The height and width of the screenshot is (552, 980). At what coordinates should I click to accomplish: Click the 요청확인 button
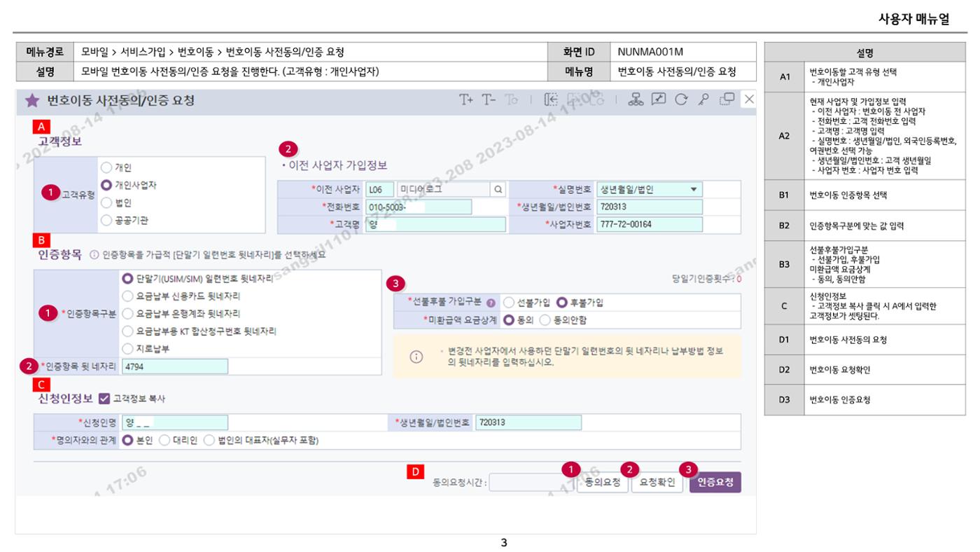(x=657, y=483)
